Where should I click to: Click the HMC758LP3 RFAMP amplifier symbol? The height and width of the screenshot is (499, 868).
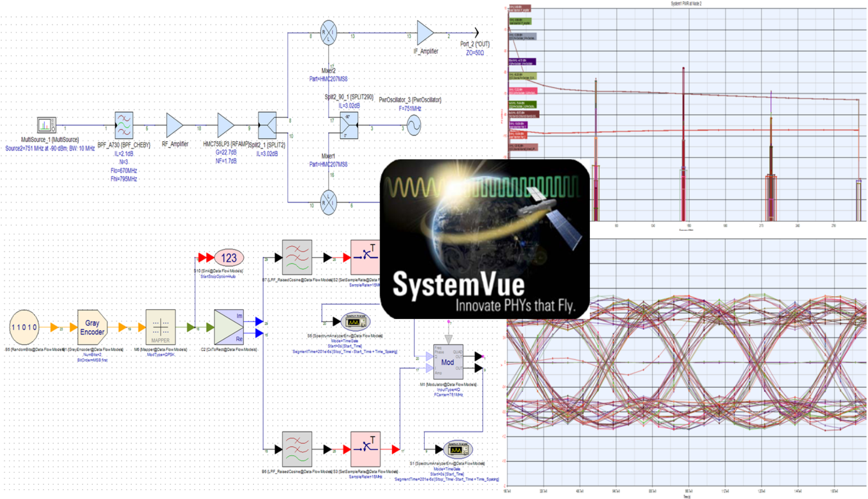(225, 125)
